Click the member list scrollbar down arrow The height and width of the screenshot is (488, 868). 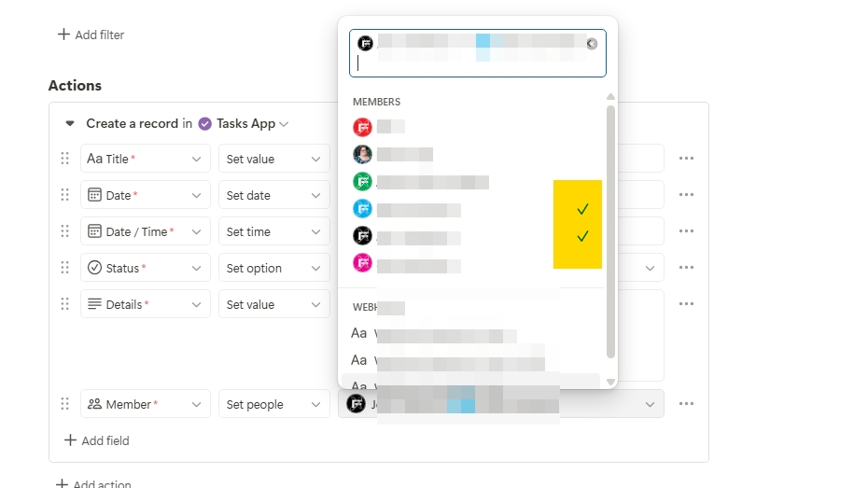610,382
